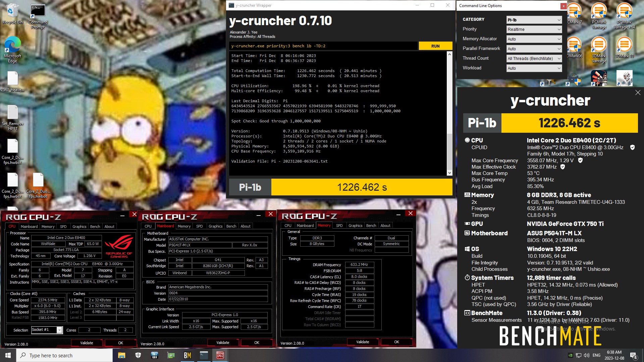This screenshot has height=362, width=644.
Task: Click the y-cruncher command line field
Action: pyautogui.click(x=323, y=46)
